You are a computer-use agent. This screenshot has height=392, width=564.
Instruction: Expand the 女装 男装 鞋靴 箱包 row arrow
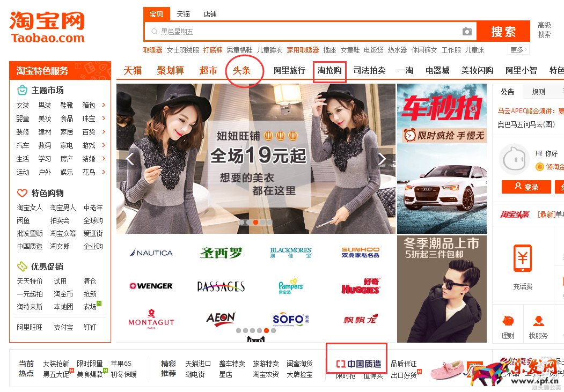pyautogui.click(x=104, y=105)
